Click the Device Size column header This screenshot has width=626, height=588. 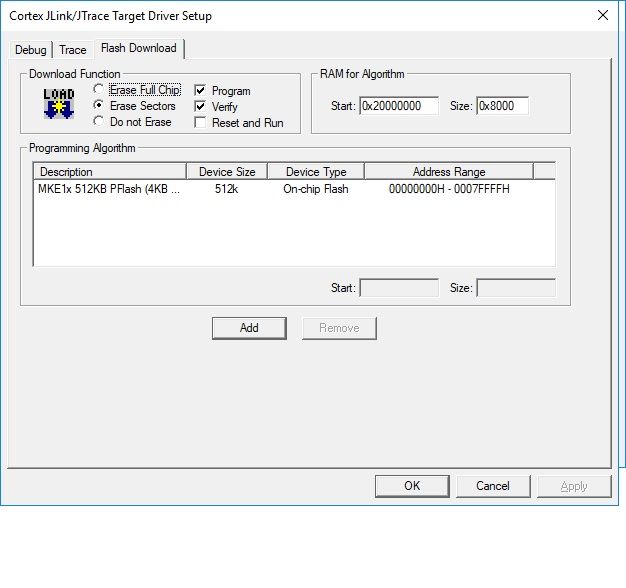tap(227, 172)
